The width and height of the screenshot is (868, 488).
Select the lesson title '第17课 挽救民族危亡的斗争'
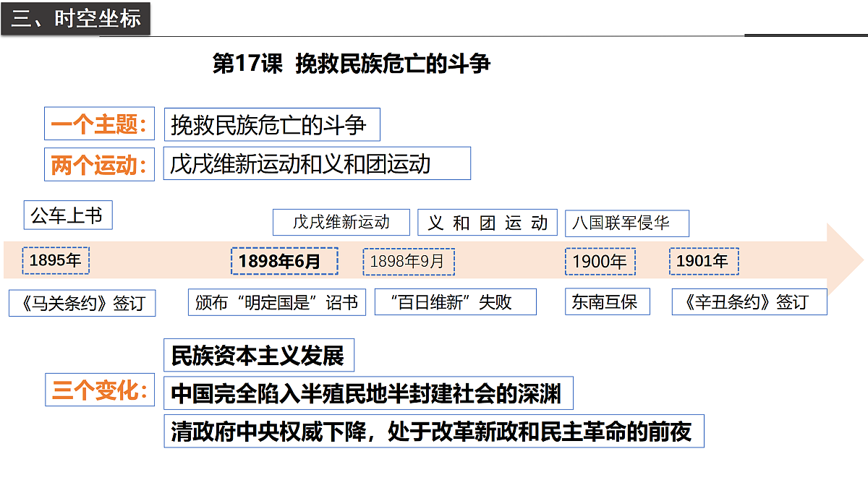click(352, 64)
